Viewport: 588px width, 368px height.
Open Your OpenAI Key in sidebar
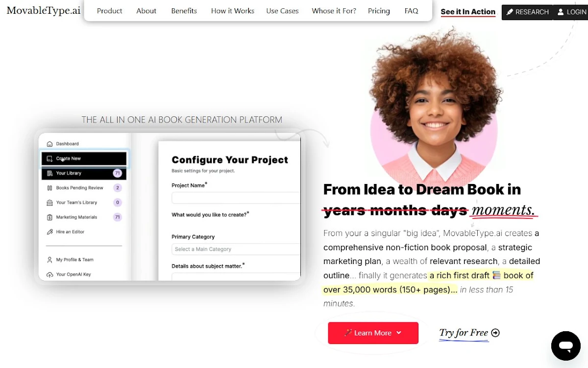point(73,274)
